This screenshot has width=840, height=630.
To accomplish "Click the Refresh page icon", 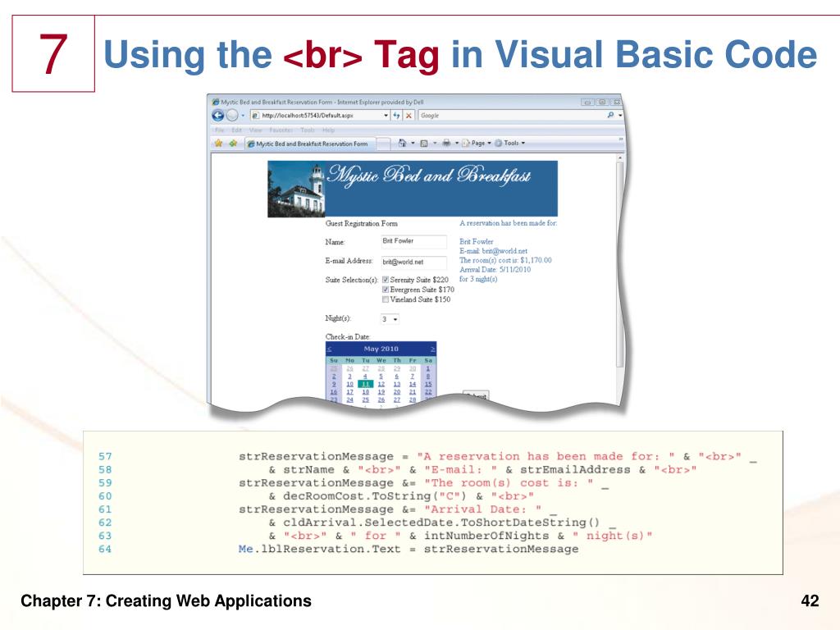I will pos(396,115).
